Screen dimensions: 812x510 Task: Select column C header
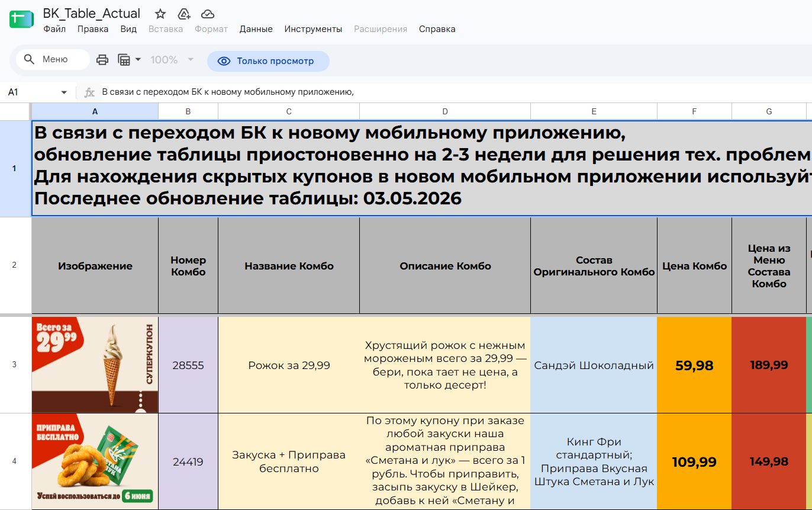(289, 111)
